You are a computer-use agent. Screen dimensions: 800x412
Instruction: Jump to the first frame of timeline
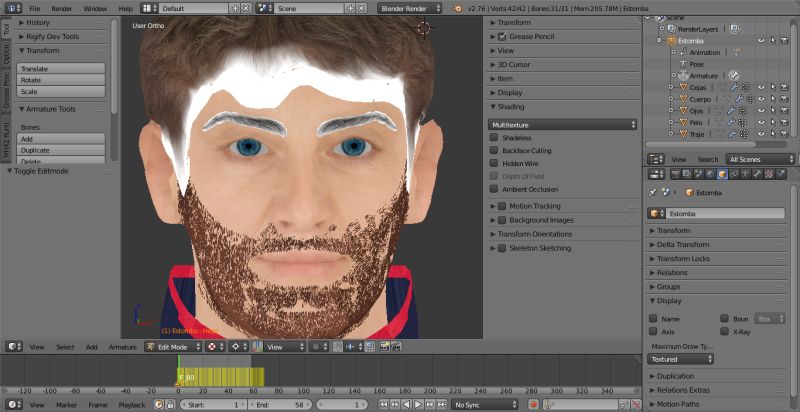pos(384,405)
